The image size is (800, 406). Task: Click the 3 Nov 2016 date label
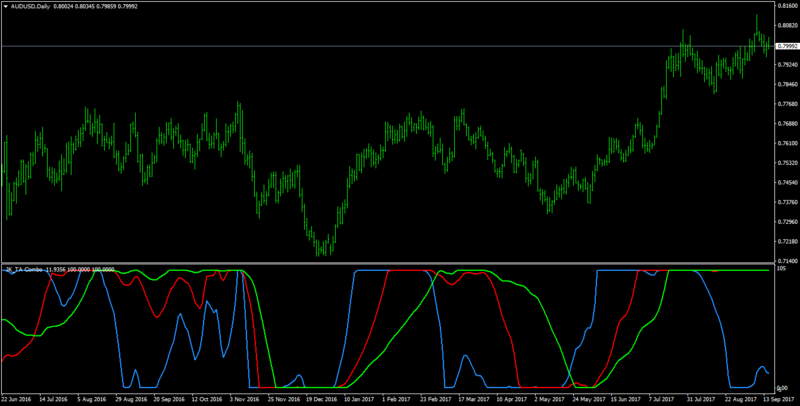(244, 399)
